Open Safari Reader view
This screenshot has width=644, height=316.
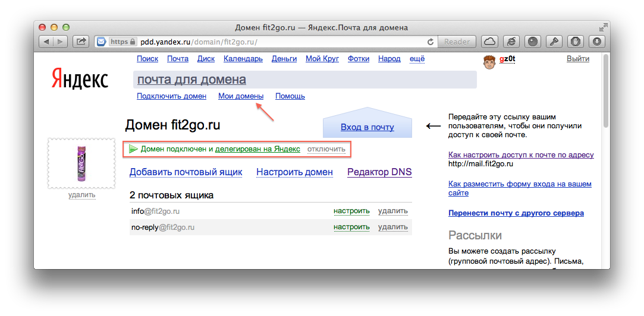[x=457, y=42]
